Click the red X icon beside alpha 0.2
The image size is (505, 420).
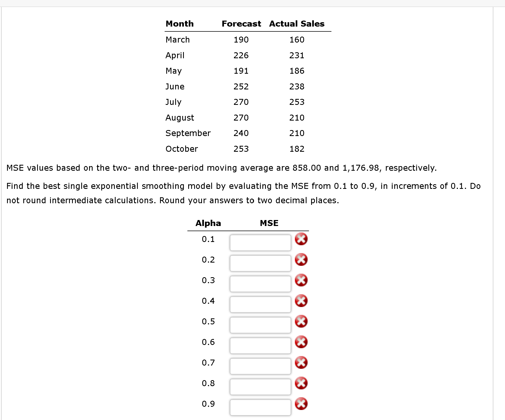coord(301,260)
